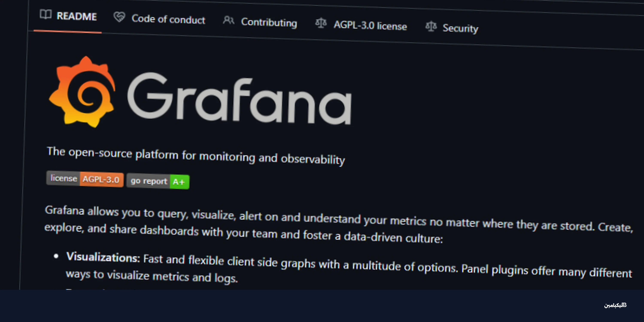Open the license AGPL-3.0 badge

pos(85,179)
